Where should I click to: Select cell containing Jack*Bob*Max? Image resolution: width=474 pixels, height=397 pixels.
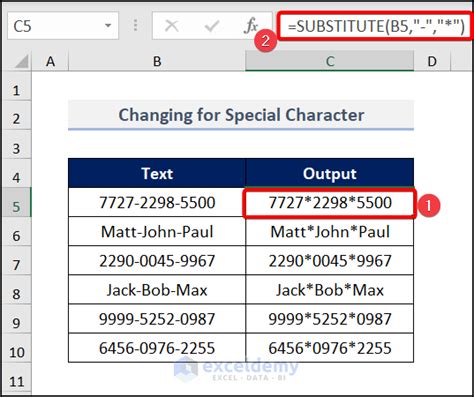click(330, 290)
